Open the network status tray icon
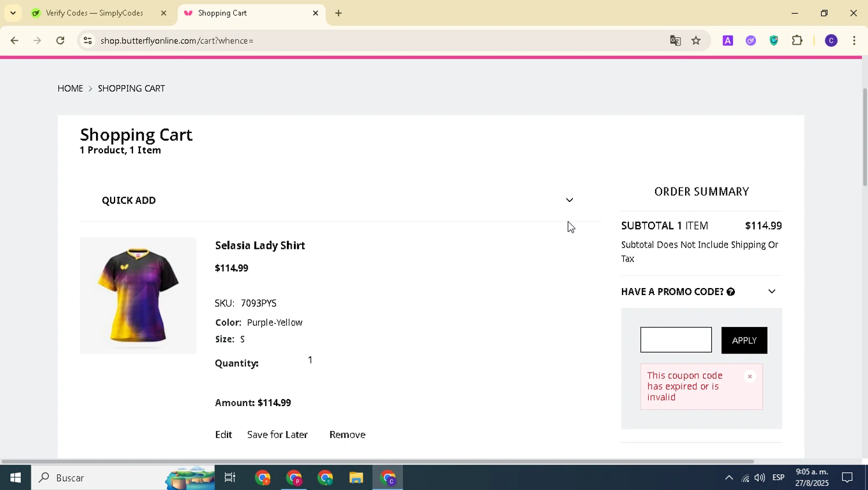This screenshot has height=490, width=868. click(745, 478)
